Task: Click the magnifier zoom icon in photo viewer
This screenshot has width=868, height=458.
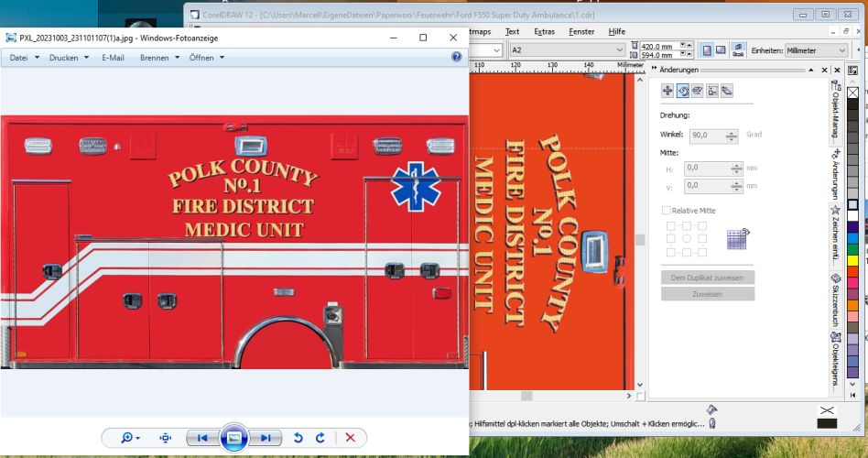Action: pyautogui.click(x=126, y=438)
